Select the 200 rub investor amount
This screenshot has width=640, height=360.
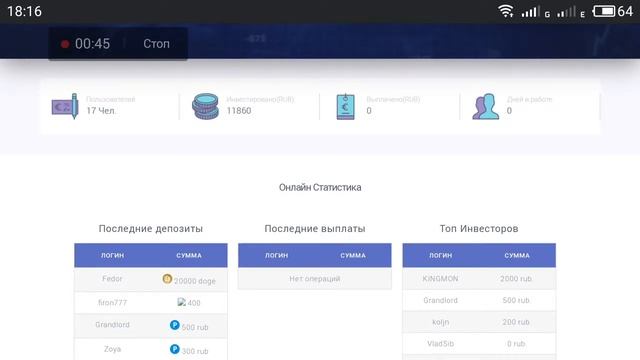point(516,322)
